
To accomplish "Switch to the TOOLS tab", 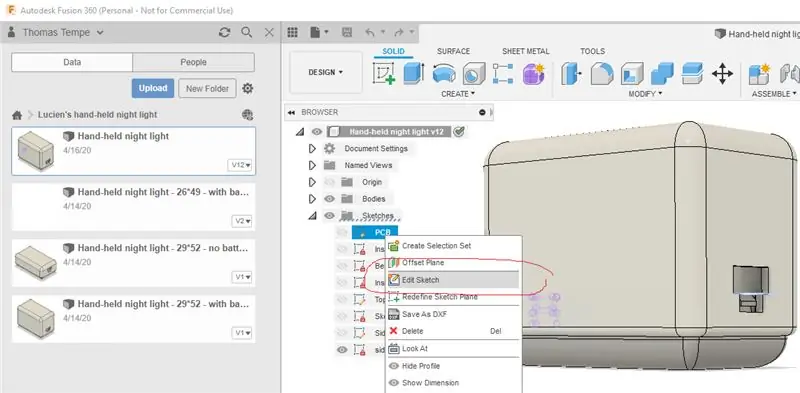I will click(x=592, y=51).
